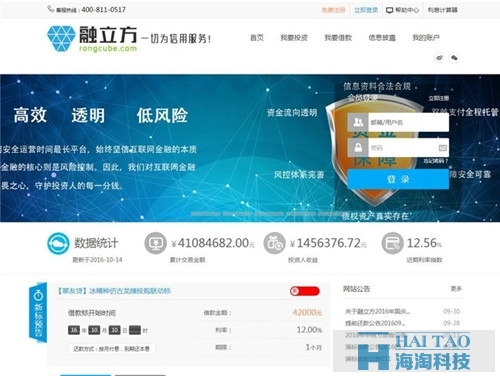Click the 立即登录 link in top bar
The width and height of the screenshot is (500, 376).
pyautogui.click(x=366, y=10)
